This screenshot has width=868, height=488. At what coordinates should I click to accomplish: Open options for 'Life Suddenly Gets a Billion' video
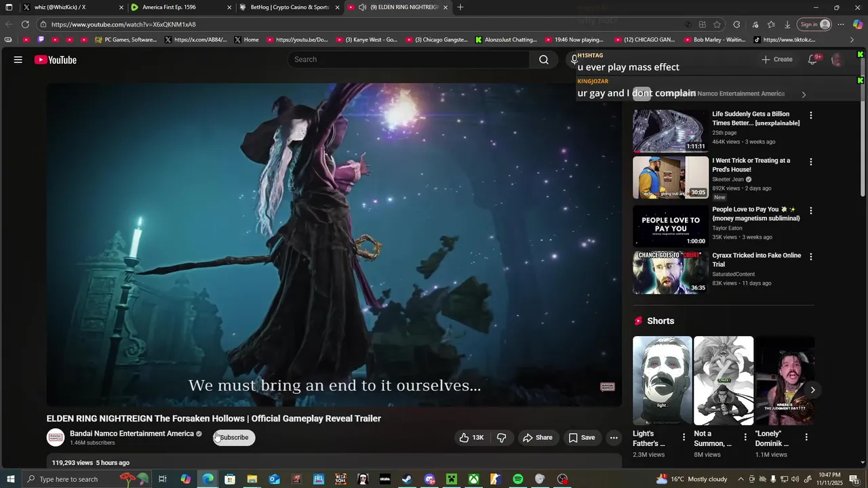pyautogui.click(x=811, y=115)
